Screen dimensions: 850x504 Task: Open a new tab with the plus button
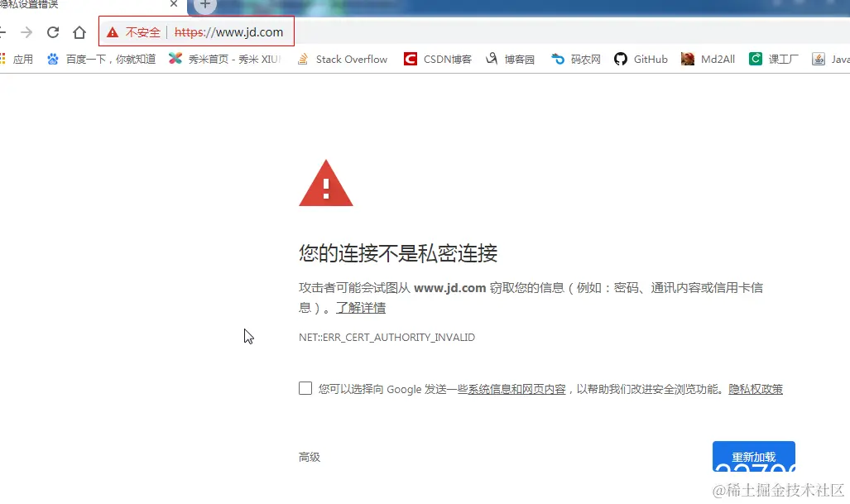click(204, 6)
